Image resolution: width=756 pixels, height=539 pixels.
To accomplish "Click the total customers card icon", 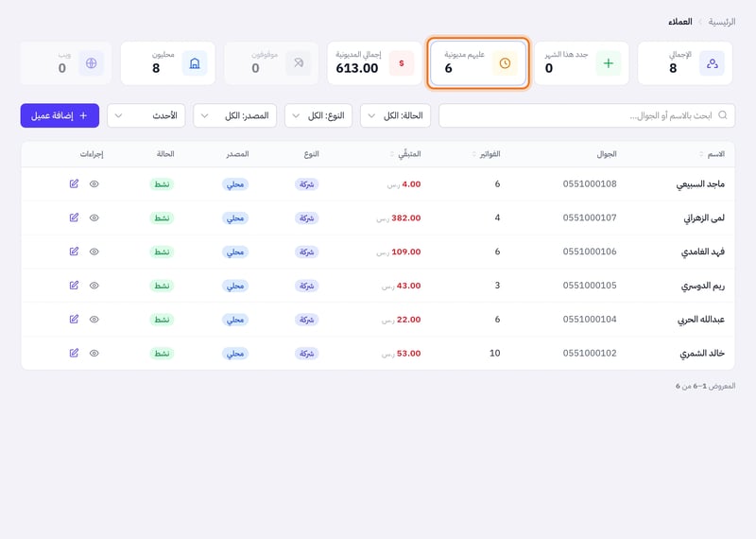I will click(712, 63).
